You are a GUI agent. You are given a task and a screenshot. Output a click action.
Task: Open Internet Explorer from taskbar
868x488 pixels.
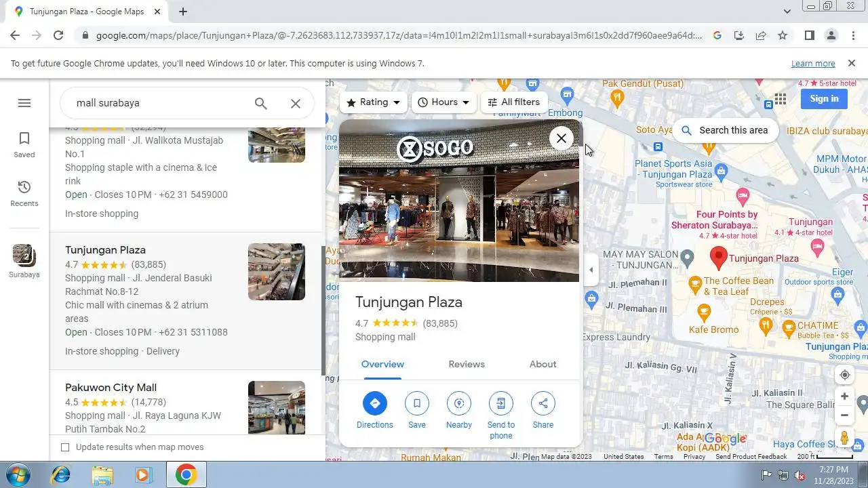coord(60,474)
